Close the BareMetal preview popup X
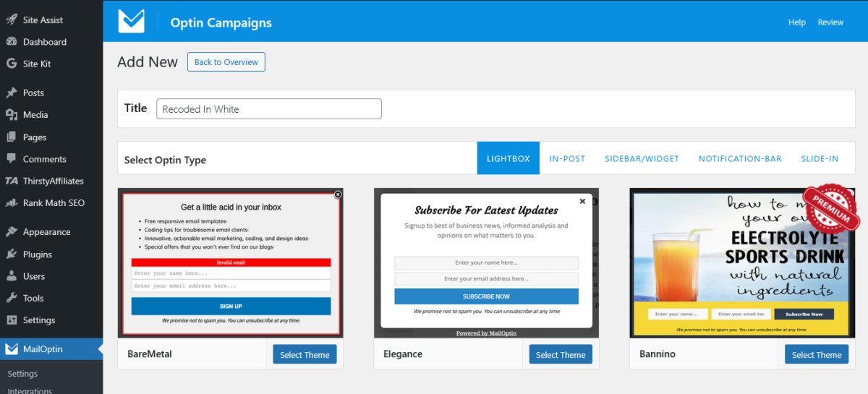 [x=337, y=194]
